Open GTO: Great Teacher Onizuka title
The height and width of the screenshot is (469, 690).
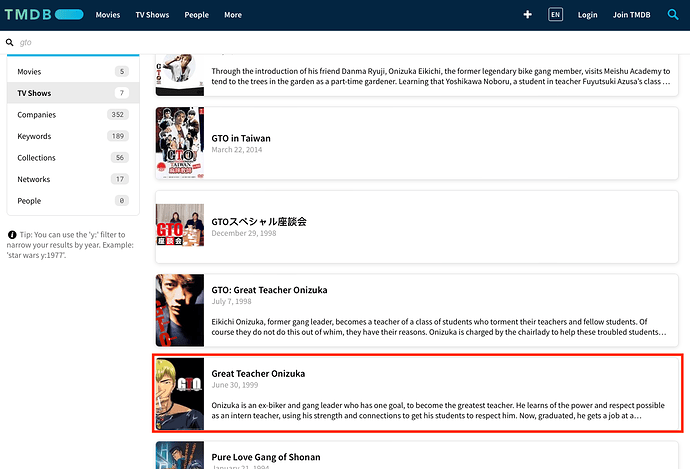coord(269,290)
